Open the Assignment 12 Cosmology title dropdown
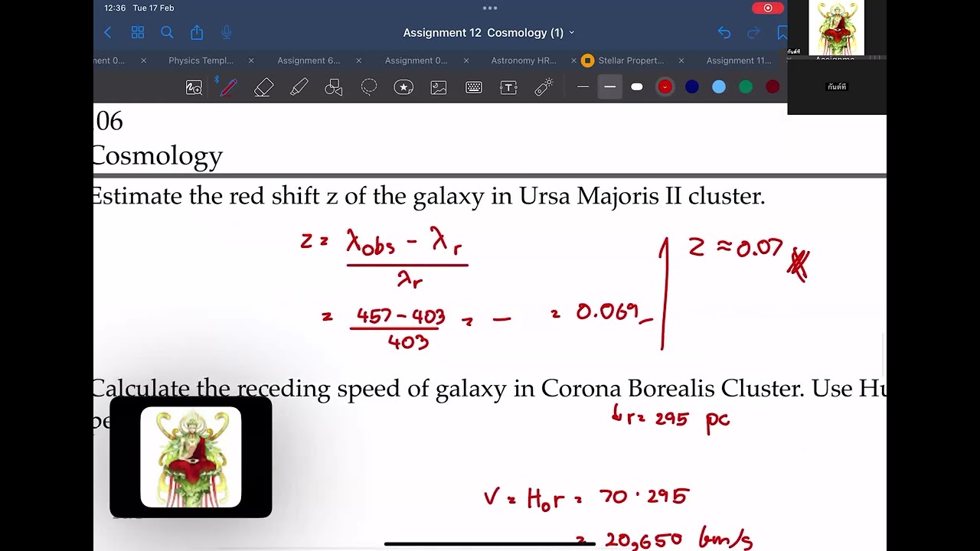This screenshot has width=980, height=551. (x=488, y=33)
